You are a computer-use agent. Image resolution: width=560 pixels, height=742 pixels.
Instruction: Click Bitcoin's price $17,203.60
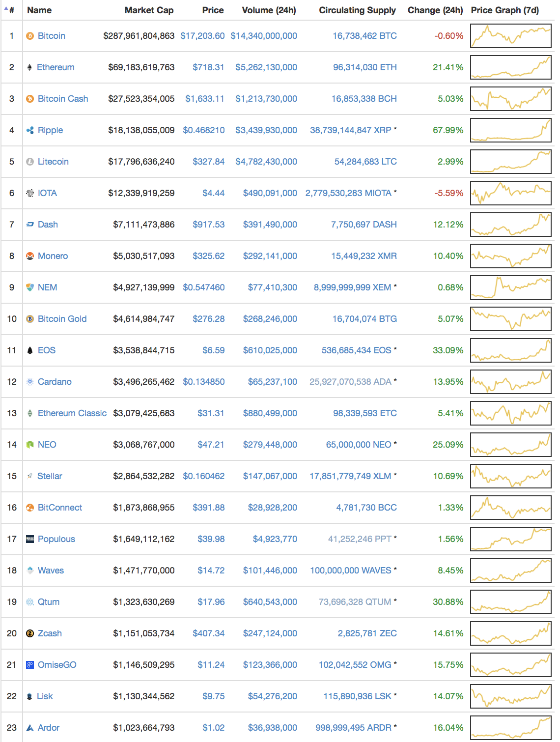point(202,36)
